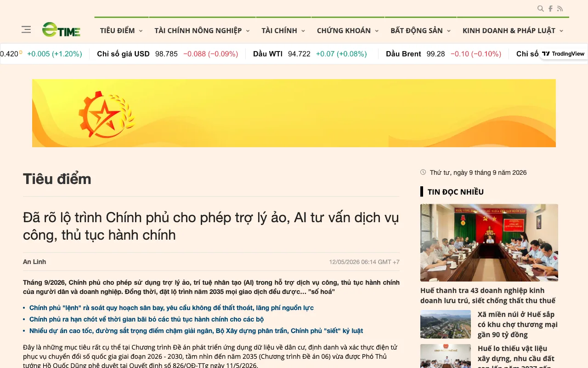Open the TIÊU ĐIỂM menu item

(x=117, y=30)
